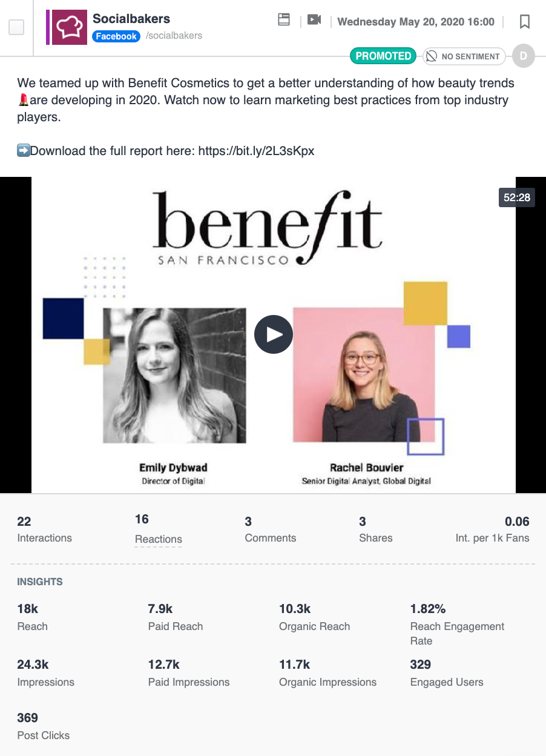Click the Socialbakers page name
This screenshot has height=756, width=546.
(x=131, y=19)
